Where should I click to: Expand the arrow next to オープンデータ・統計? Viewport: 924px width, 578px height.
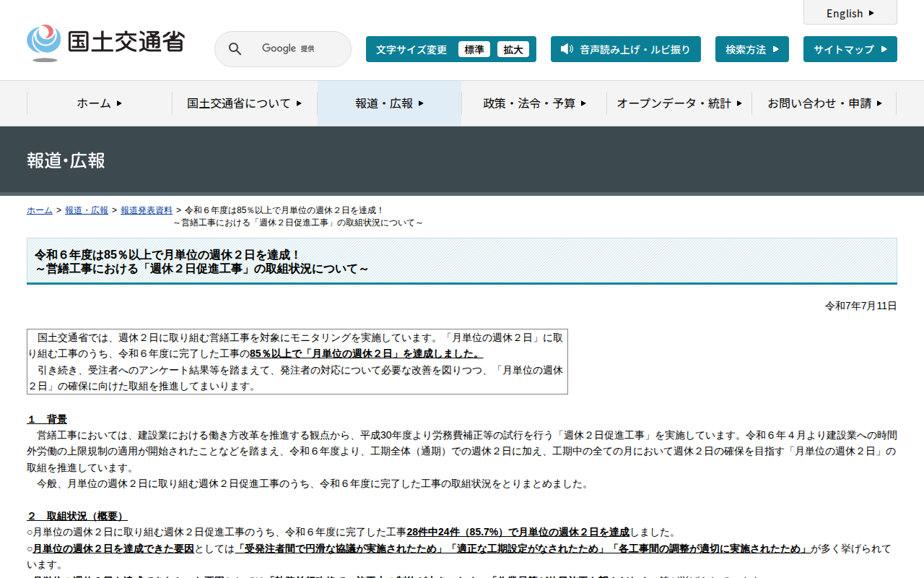point(739,103)
